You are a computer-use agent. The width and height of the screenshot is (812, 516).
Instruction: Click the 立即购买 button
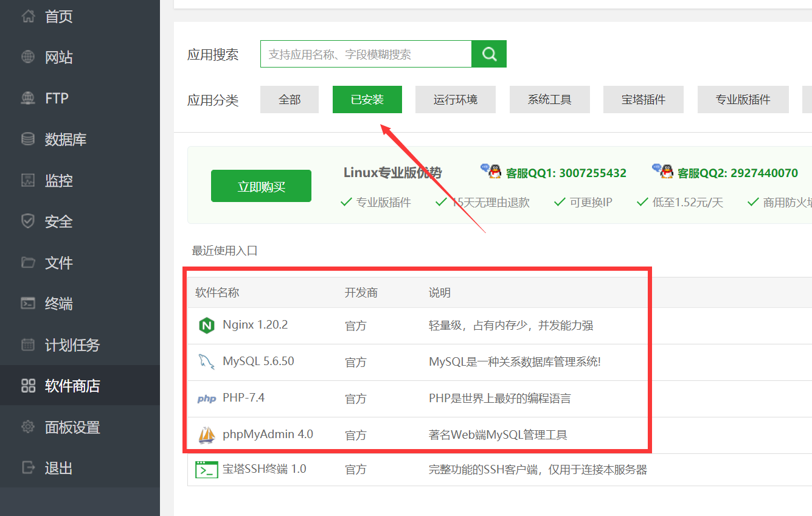[x=261, y=186]
